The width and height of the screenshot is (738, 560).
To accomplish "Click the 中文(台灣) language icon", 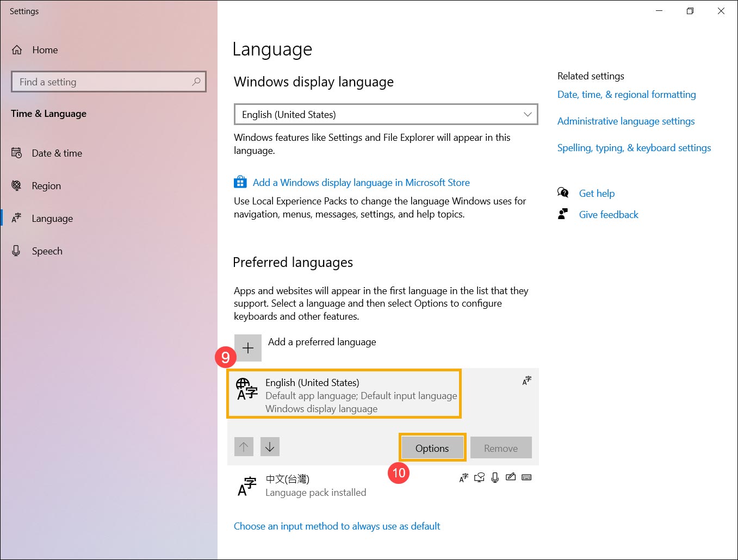I will [x=247, y=486].
